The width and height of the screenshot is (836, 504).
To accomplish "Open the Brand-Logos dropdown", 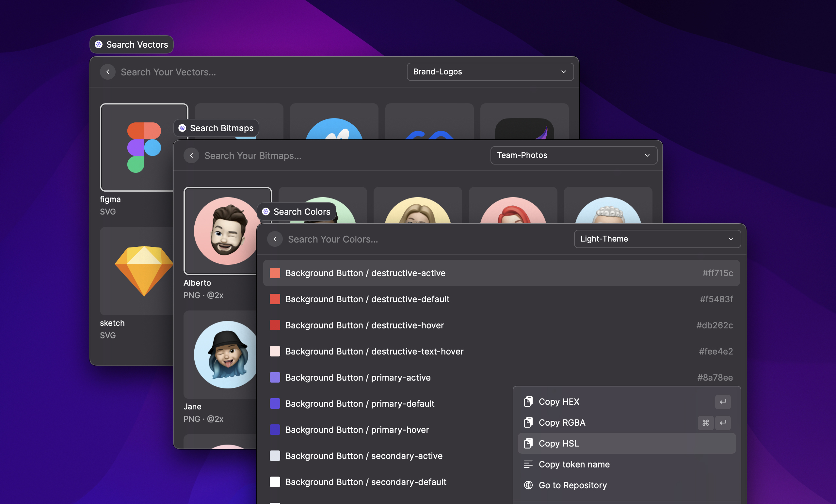I will click(x=490, y=72).
